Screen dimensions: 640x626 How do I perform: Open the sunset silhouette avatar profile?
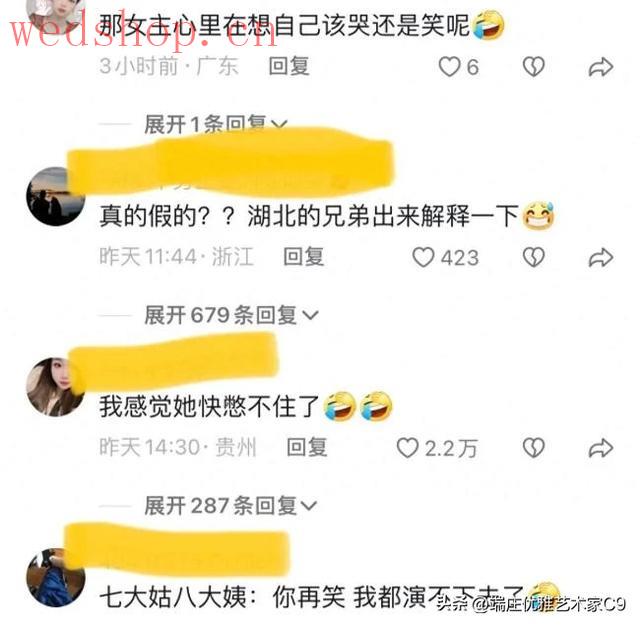[x=56, y=196]
